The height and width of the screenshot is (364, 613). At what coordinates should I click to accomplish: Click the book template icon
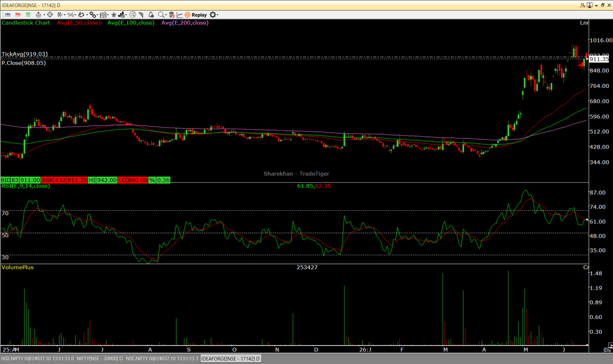click(x=104, y=15)
